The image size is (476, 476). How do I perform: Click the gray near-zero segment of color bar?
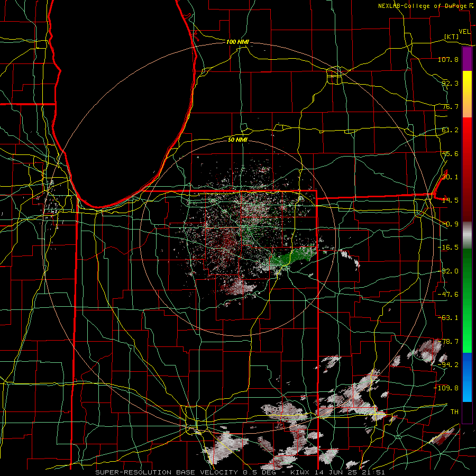pyautogui.click(x=467, y=235)
